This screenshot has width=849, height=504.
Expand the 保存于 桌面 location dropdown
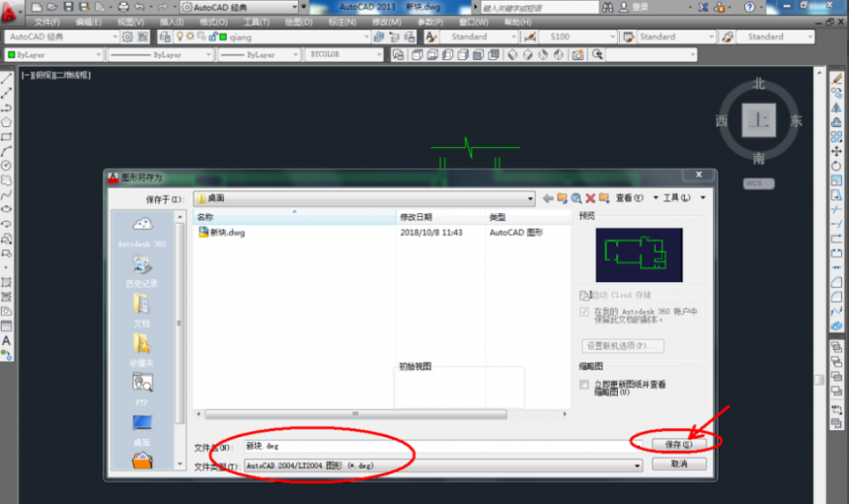pyautogui.click(x=530, y=199)
